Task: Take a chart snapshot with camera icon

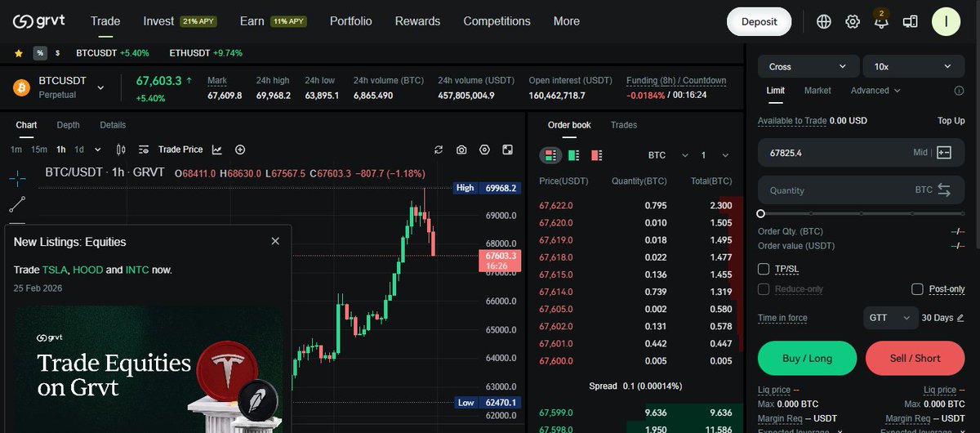Action: tap(461, 150)
